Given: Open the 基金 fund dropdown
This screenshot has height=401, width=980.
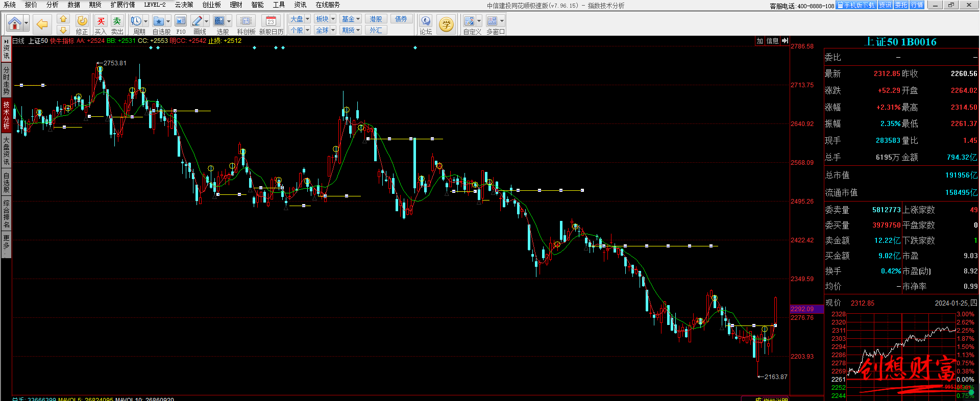Looking at the screenshot, I should tap(351, 19).
